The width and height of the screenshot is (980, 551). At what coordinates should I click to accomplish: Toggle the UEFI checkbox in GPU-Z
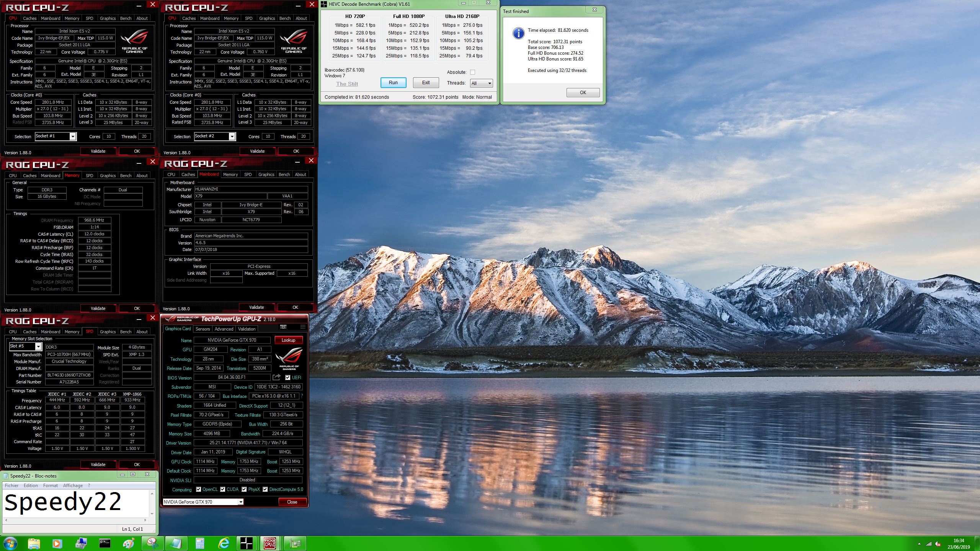tap(288, 377)
